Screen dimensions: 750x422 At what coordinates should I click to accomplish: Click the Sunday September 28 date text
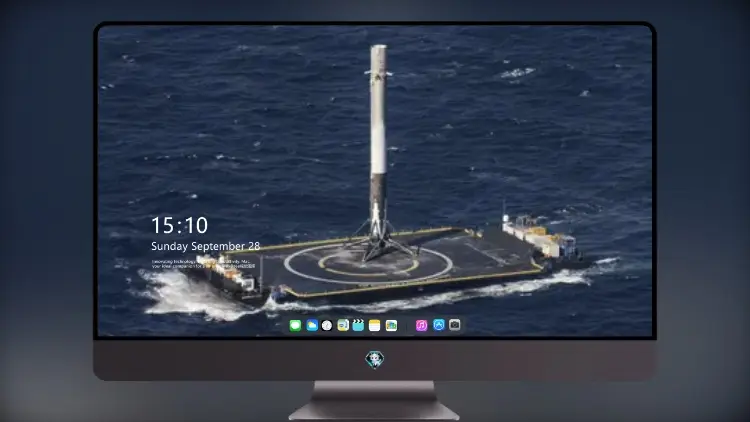pos(206,246)
